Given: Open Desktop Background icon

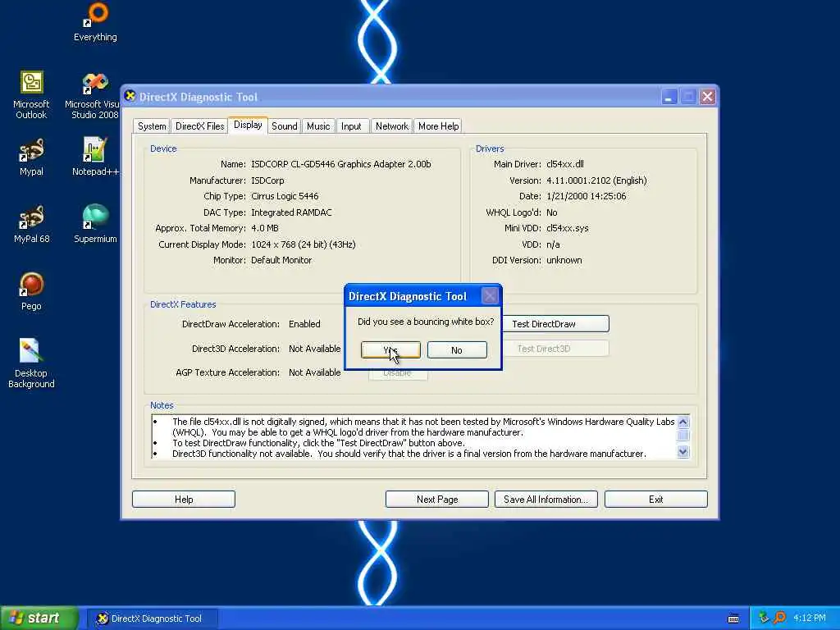Looking at the screenshot, I should [x=31, y=363].
